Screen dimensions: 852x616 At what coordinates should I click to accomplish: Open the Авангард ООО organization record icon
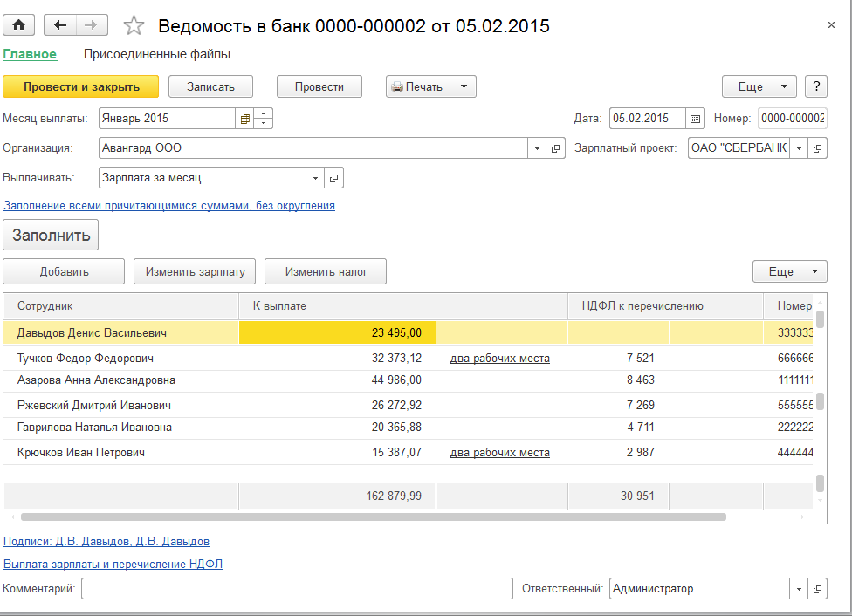(556, 148)
